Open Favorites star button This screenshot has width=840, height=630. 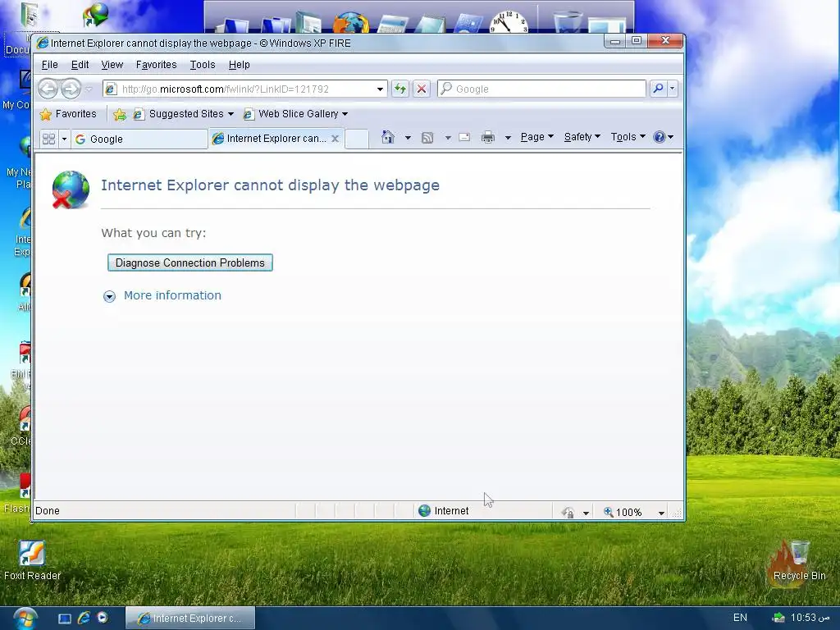coord(67,113)
